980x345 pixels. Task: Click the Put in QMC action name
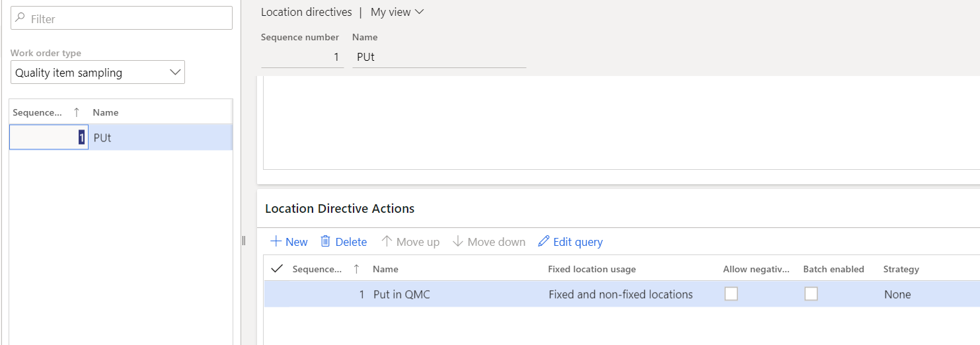pyautogui.click(x=402, y=295)
